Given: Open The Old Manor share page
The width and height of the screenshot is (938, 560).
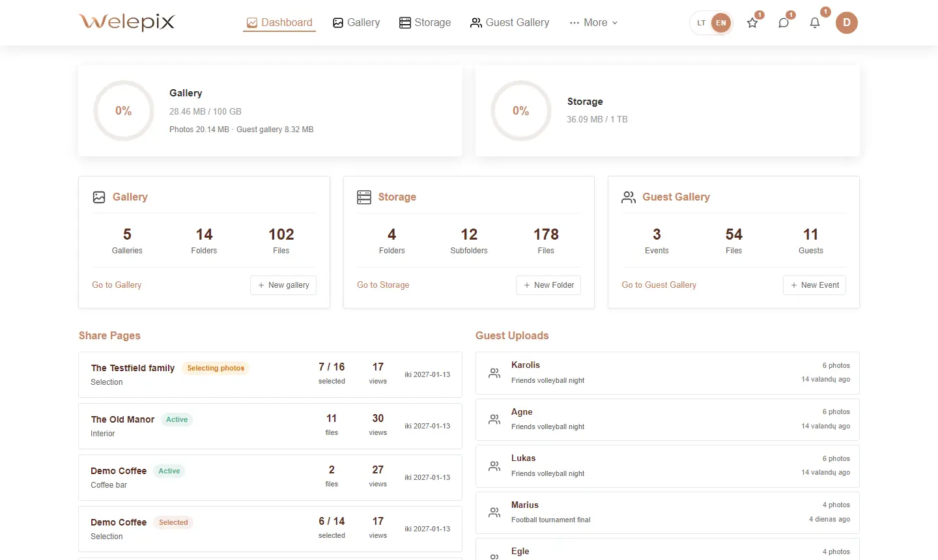Looking at the screenshot, I should (x=270, y=427).
